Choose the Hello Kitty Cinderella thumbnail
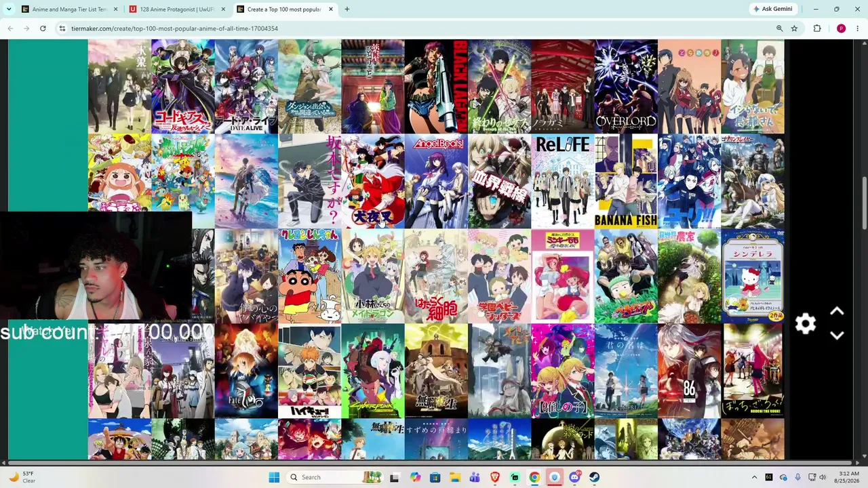The height and width of the screenshot is (488, 868). [x=753, y=276]
